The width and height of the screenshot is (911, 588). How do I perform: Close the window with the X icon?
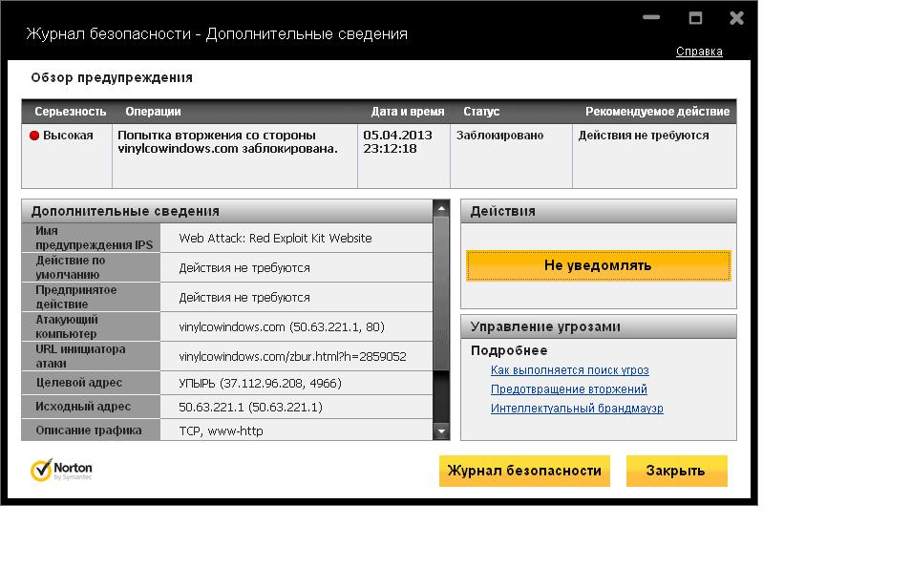coord(736,18)
